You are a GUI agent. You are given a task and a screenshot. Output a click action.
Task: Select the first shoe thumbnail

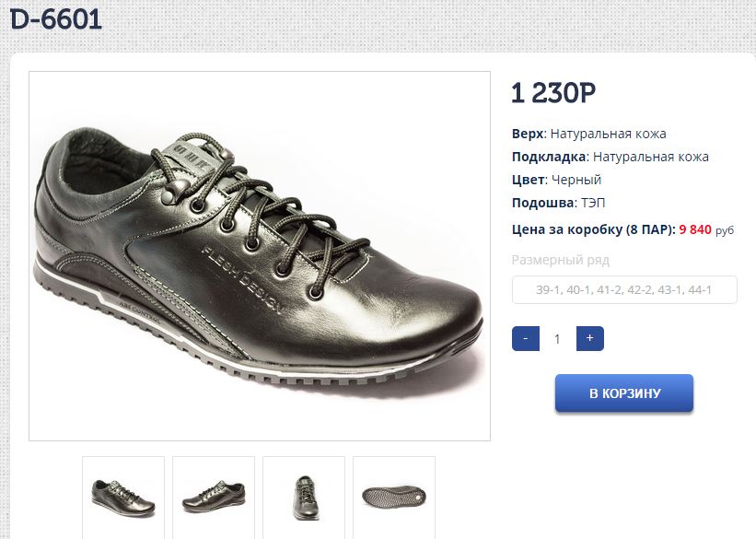coord(123,496)
